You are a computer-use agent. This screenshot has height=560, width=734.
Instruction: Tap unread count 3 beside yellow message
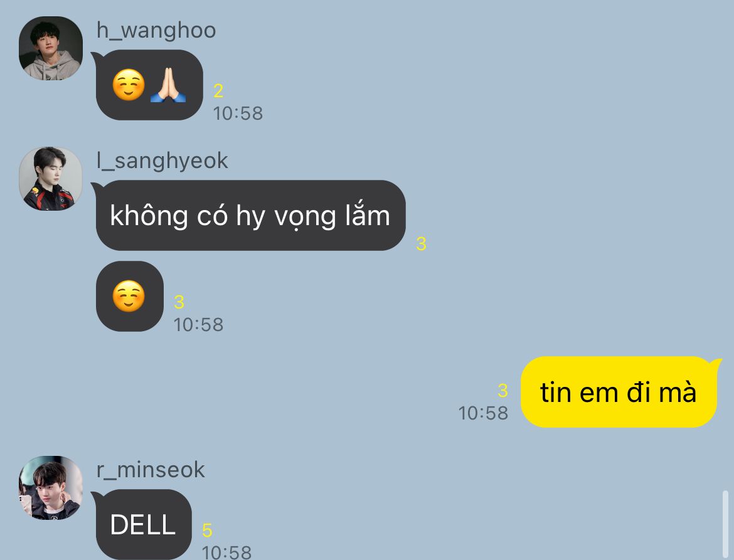point(503,390)
